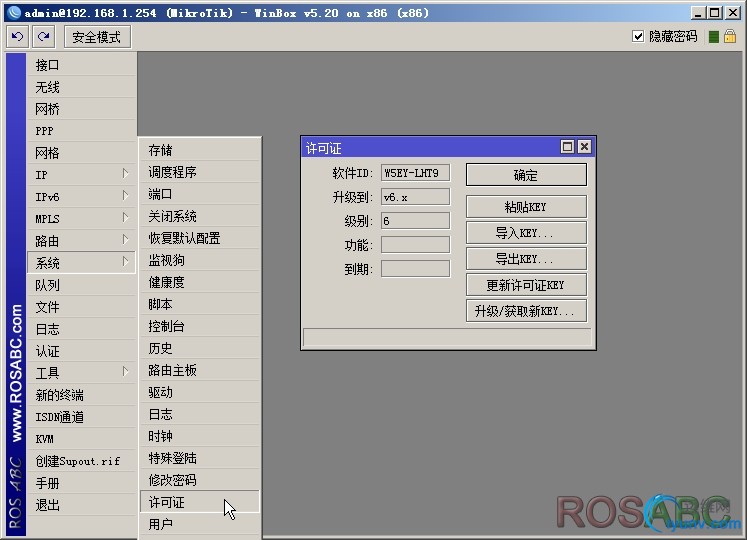Expand the IP submenu arrow
Viewport: 747px width, 540px height.
click(125, 174)
